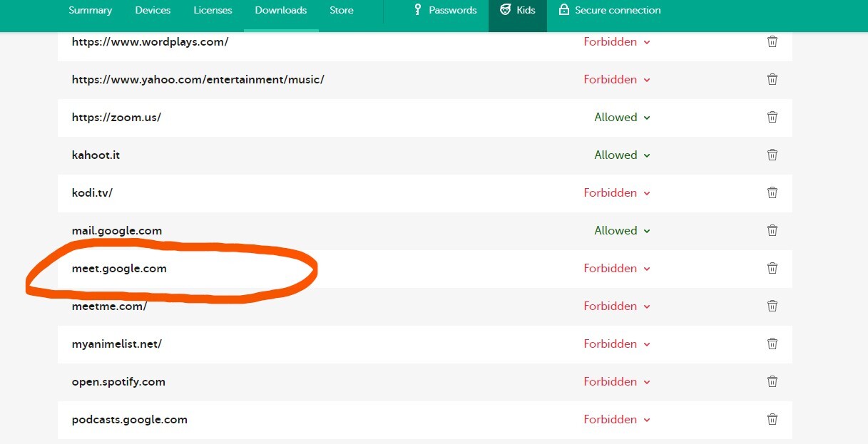
Task: Click the key icon beside Passwords
Action: click(418, 10)
